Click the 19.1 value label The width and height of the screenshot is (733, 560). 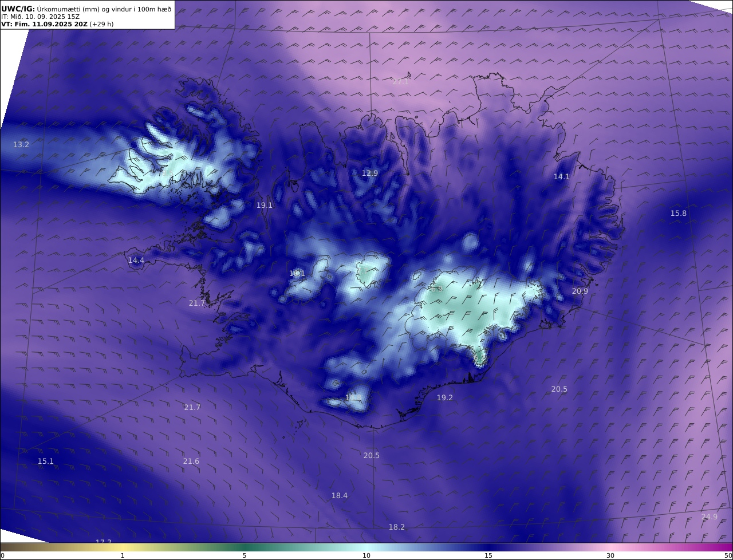click(x=265, y=206)
